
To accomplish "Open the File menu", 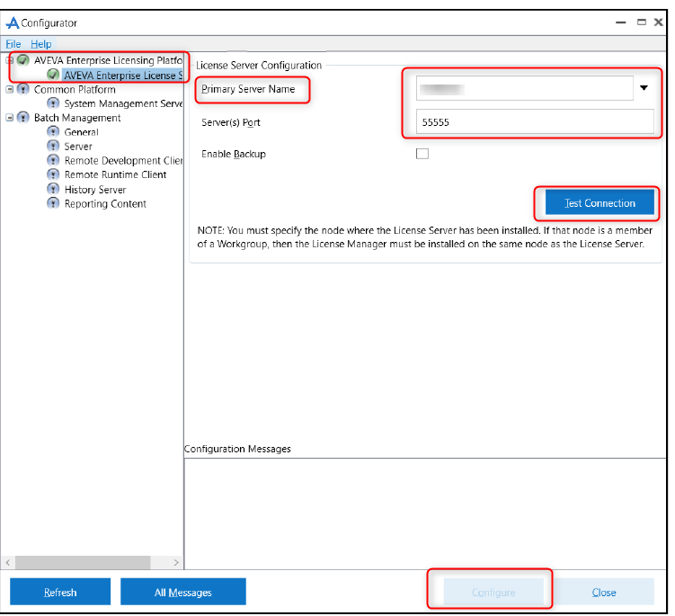I will pos(13,44).
